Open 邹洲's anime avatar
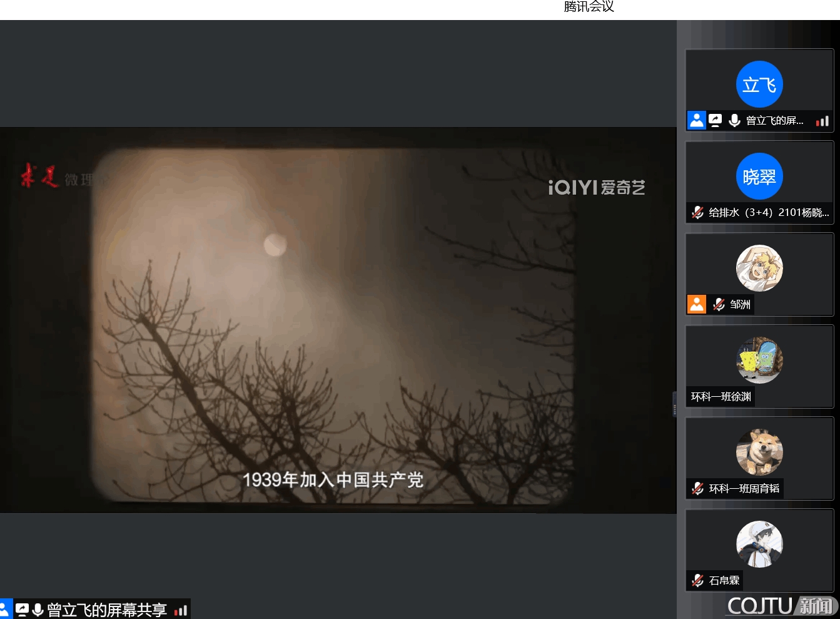840x619 pixels. pos(759,269)
